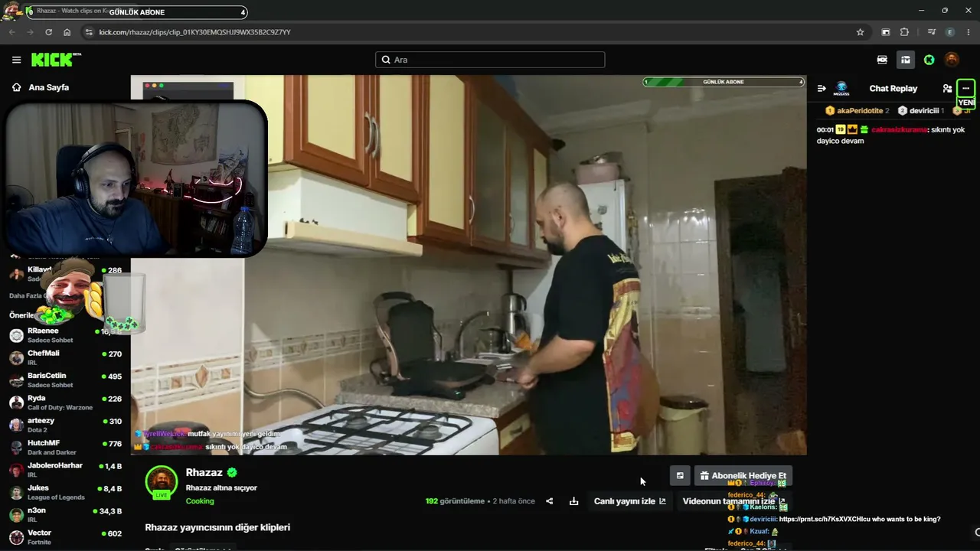Open browser extensions puzzle icon
The image size is (980, 551).
pos(904,32)
